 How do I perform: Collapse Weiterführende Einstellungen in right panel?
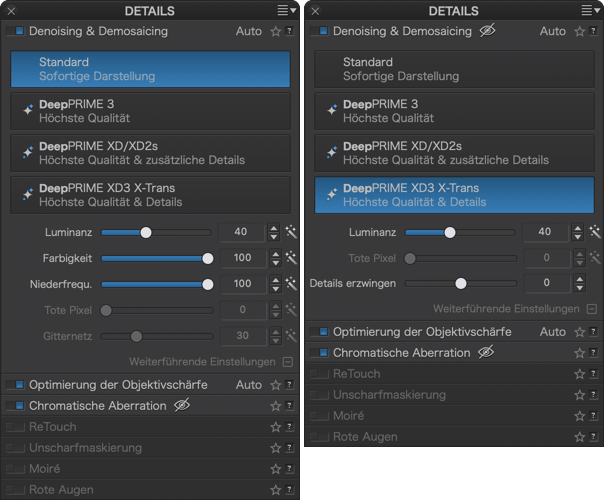592,309
